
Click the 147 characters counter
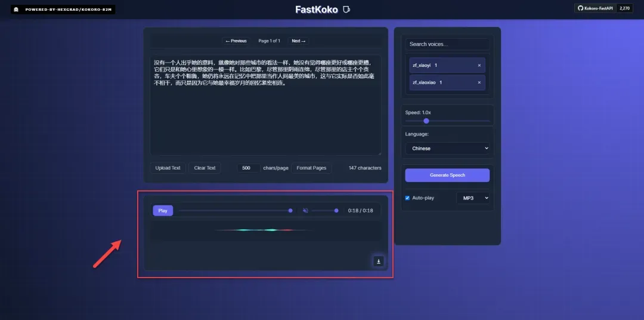[x=365, y=168]
